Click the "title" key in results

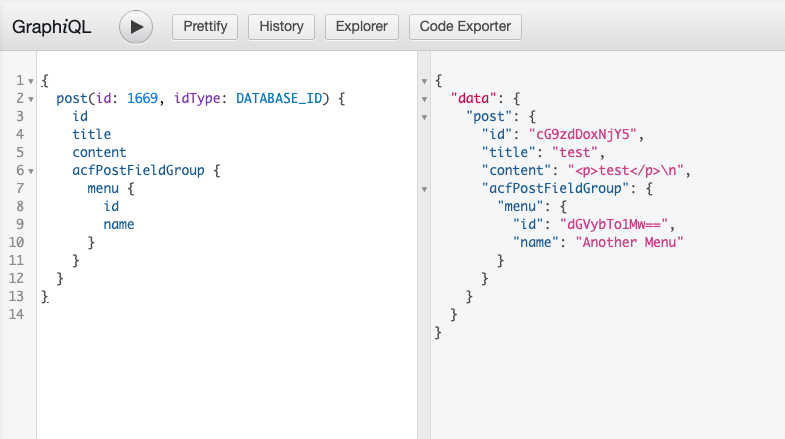pyautogui.click(x=509, y=152)
